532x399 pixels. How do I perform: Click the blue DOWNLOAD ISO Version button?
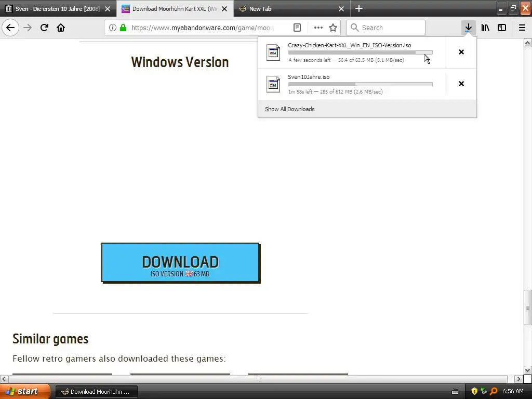[x=180, y=262]
